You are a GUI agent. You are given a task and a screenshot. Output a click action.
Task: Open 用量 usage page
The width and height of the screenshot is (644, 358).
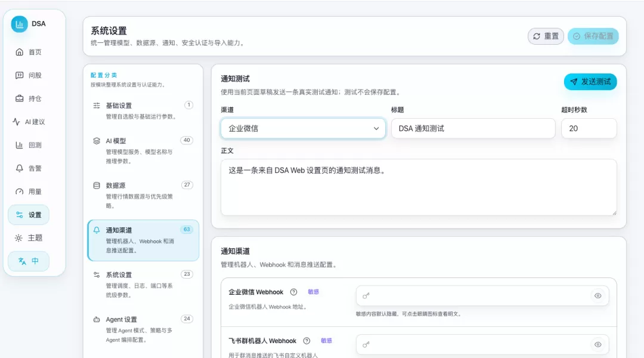pyautogui.click(x=29, y=192)
